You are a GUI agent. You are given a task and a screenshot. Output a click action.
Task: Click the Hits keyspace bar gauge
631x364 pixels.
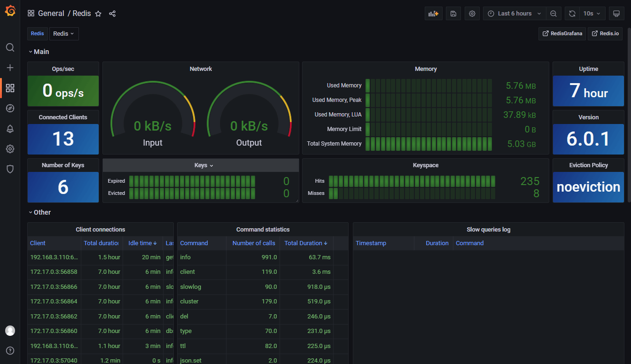[412, 181]
